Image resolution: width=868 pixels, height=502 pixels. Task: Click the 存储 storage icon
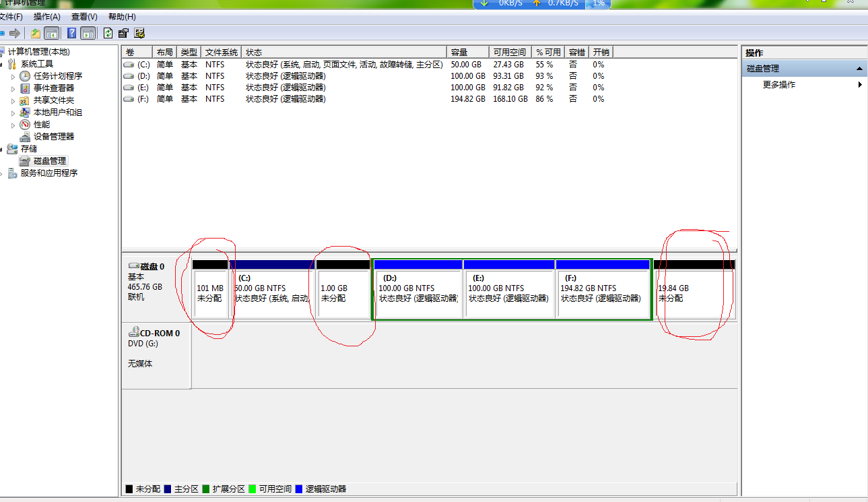[12, 149]
